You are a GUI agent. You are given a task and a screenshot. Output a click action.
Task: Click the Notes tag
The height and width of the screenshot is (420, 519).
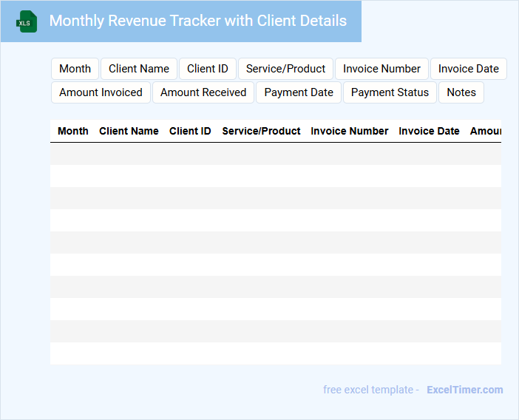(461, 92)
